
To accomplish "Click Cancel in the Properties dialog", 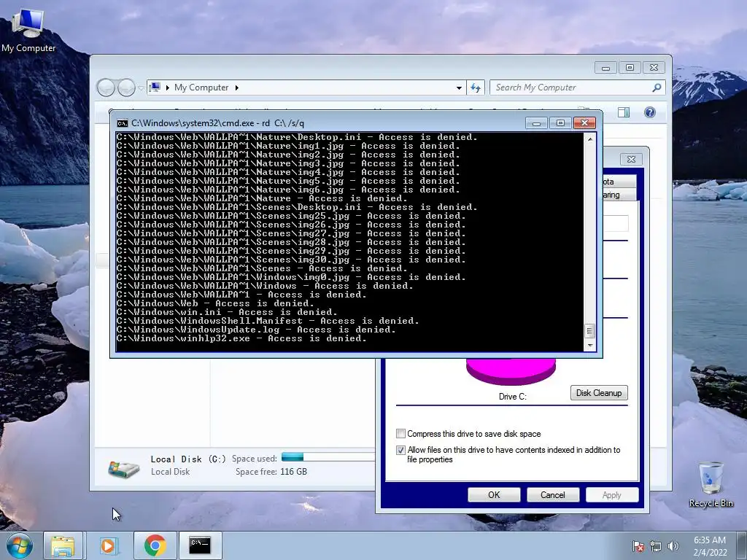I will coord(553,495).
